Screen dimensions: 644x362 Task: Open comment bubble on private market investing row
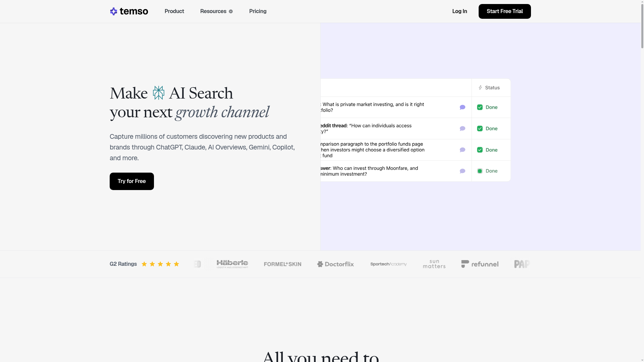pyautogui.click(x=463, y=107)
